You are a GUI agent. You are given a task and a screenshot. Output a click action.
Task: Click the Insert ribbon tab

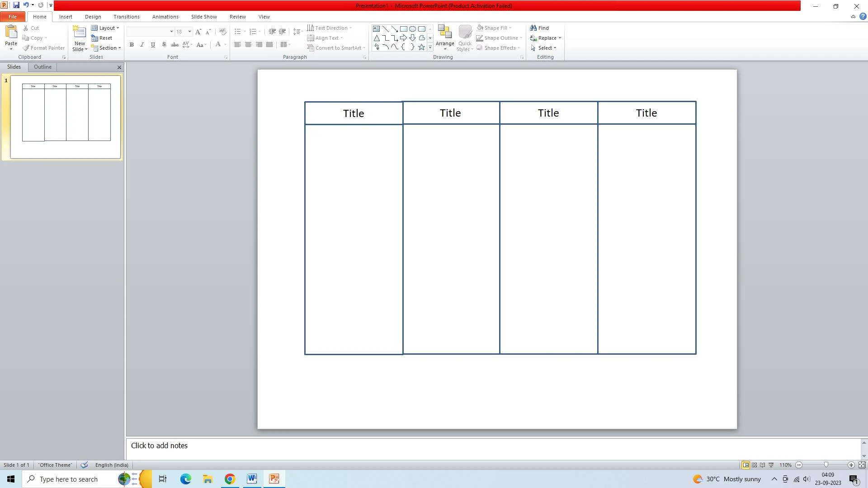65,16
